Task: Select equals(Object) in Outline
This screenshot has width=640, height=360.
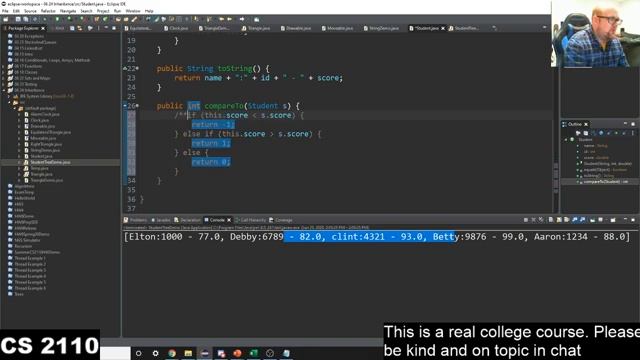Action: pos(605,170)
